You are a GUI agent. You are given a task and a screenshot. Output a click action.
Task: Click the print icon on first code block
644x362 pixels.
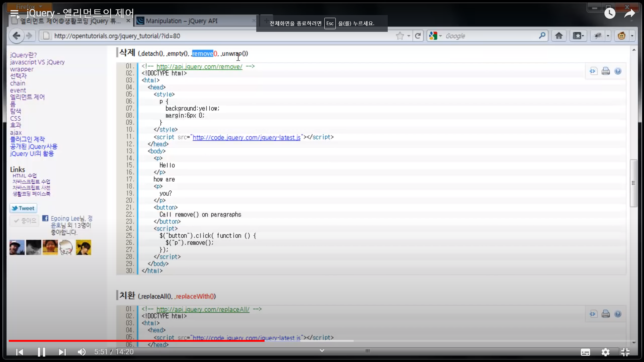tap(605, 71)
